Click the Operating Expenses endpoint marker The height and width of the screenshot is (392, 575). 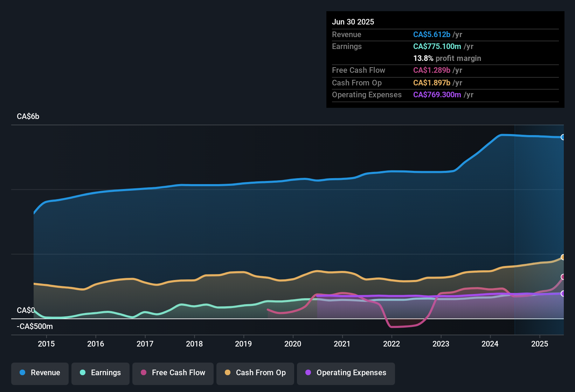(x=563, y=294)
